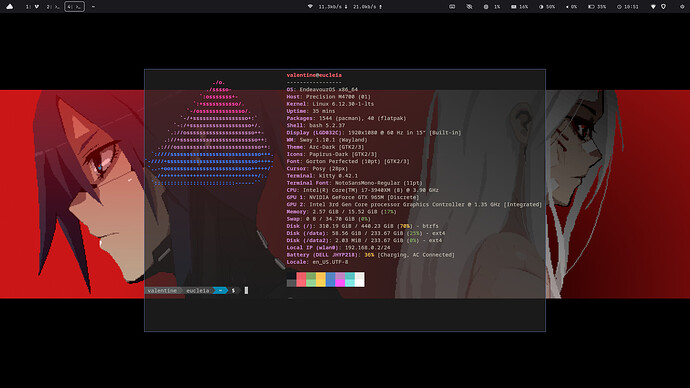Click the 'Terminal Font: NotoSansMono-Regular' line
The height and width of the screenshot is (388, 690).
point(354,183)
